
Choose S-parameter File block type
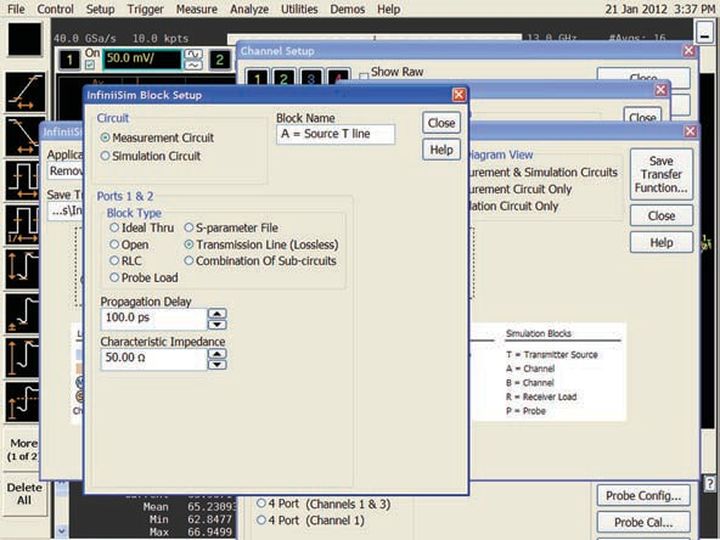pos(189,227)
